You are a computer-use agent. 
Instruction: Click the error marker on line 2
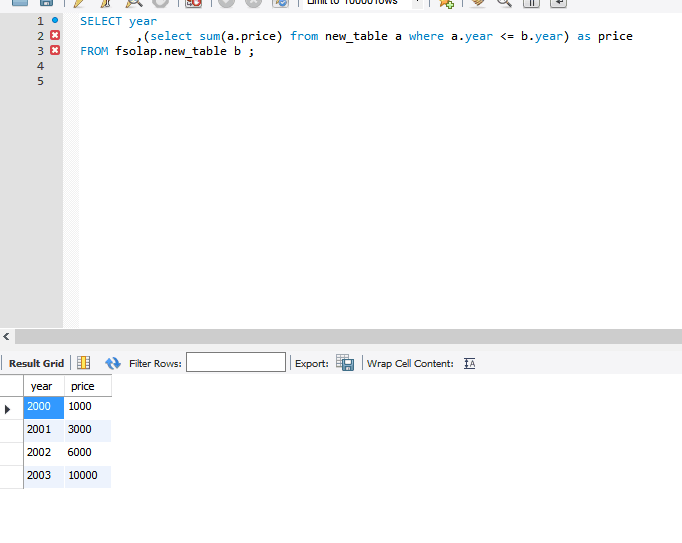tap(55, 35)
